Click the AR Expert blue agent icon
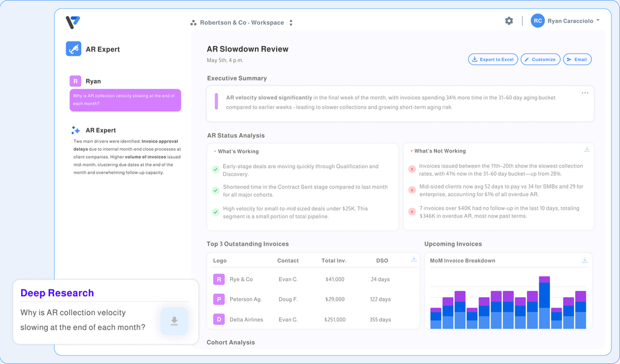The width and height of the screenshot is (620, 364). coord(74,49)
